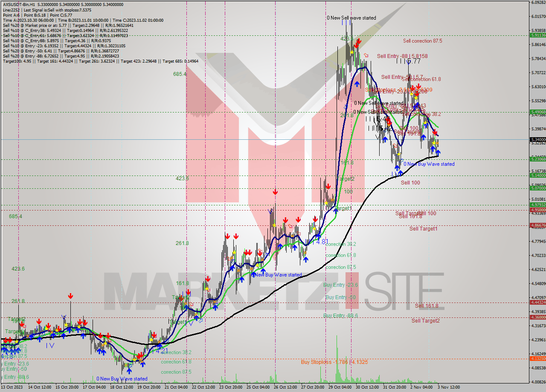Click the 5.70722 price axis value

(538, 73)
